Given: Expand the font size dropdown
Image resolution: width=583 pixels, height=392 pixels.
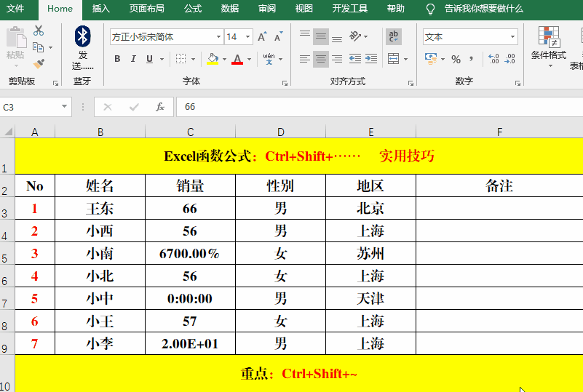Looking at the screenshot, I should point(247,37).
